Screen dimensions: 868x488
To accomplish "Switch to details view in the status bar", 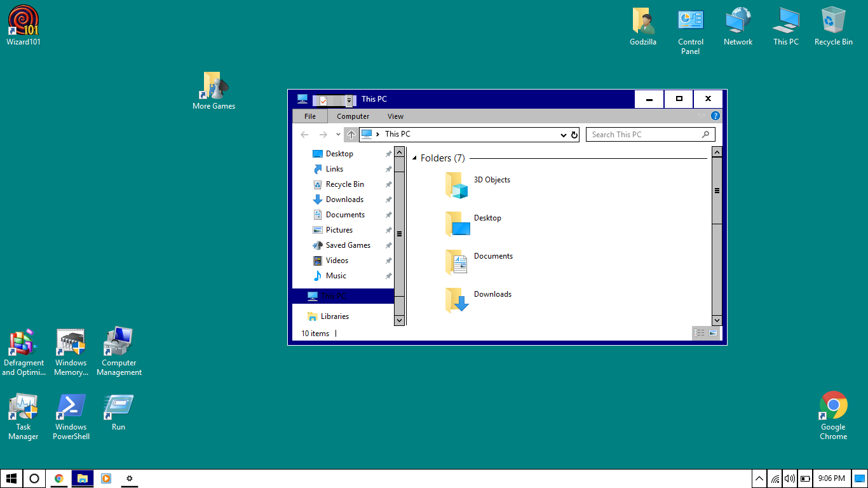I will (699, 332).
